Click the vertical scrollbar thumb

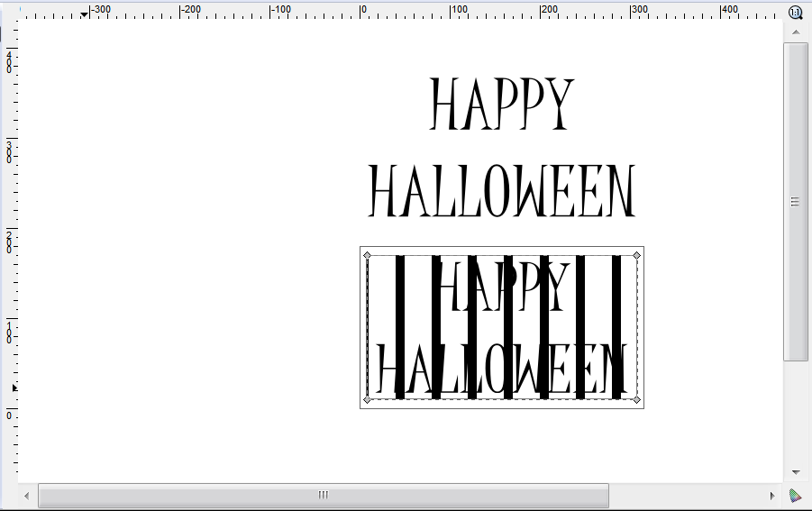[x=795, y=201]
